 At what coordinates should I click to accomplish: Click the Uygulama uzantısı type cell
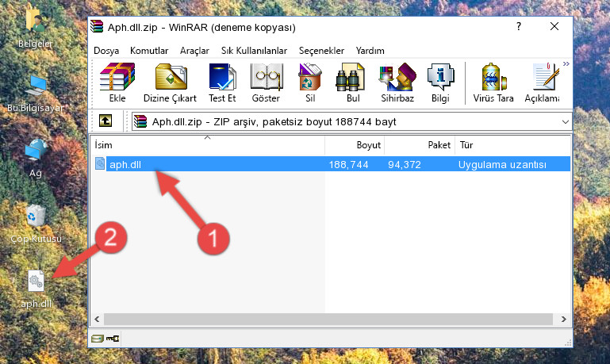point(502,164)
